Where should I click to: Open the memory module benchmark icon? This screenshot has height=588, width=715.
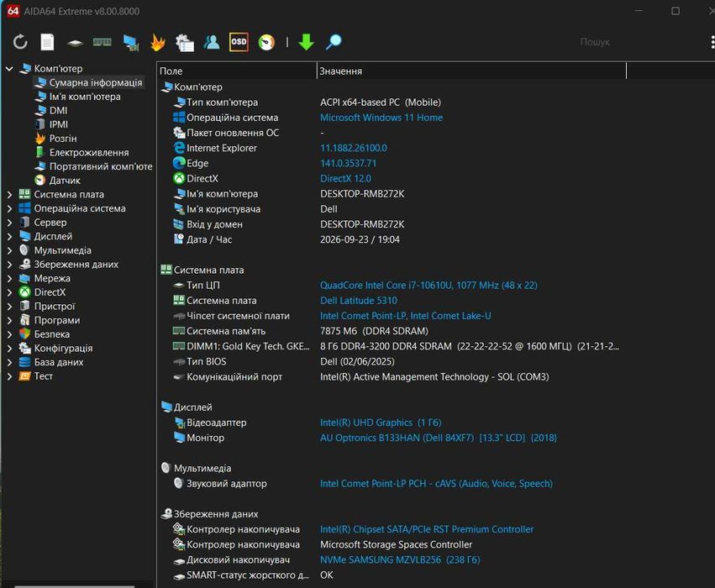point(103,42)
